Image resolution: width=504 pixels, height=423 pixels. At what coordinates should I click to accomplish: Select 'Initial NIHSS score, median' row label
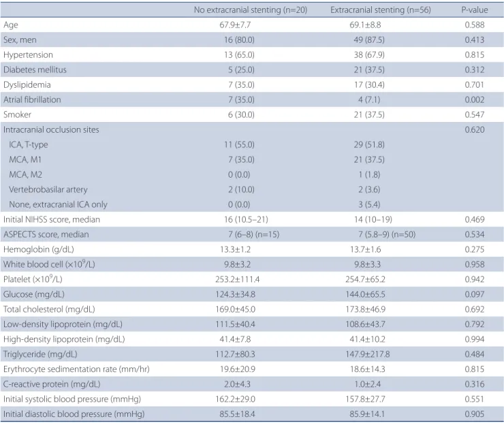click(52, 219)
